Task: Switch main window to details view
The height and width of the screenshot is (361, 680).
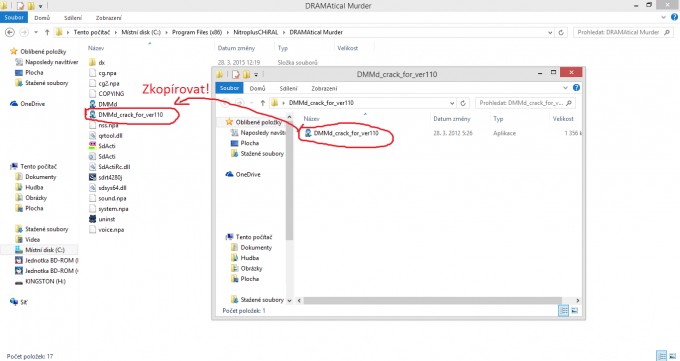Action: [x=662, y=356]
